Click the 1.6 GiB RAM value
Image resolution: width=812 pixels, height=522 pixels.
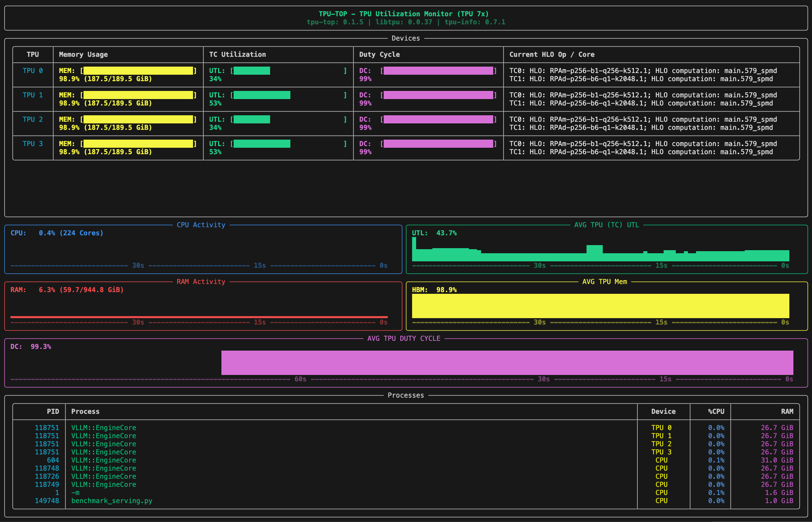[x=779, y=493]
